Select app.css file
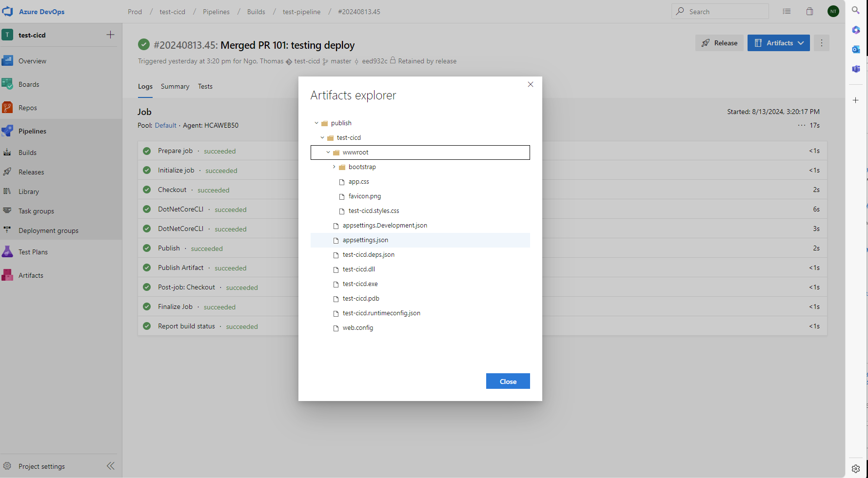This screenshot has width=868, height=478. [420, 182]
